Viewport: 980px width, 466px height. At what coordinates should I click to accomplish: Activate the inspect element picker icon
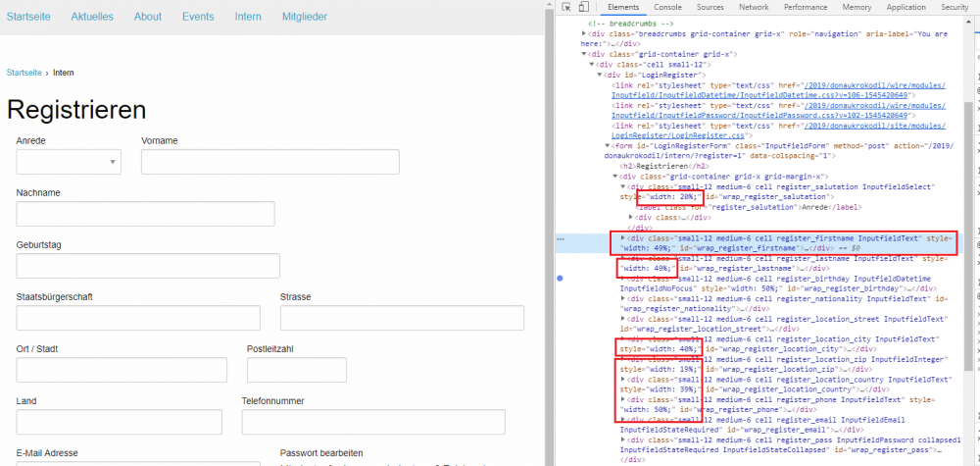[567, 7]
